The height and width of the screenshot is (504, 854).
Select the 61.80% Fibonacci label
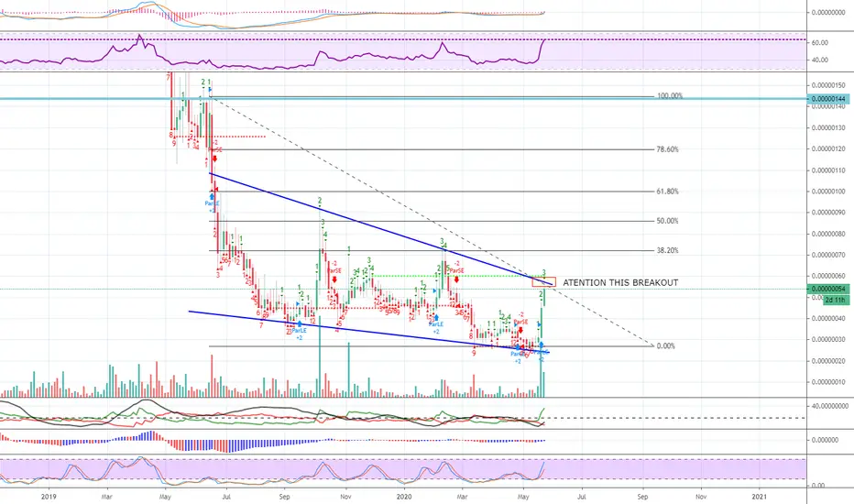coord(668,192)
